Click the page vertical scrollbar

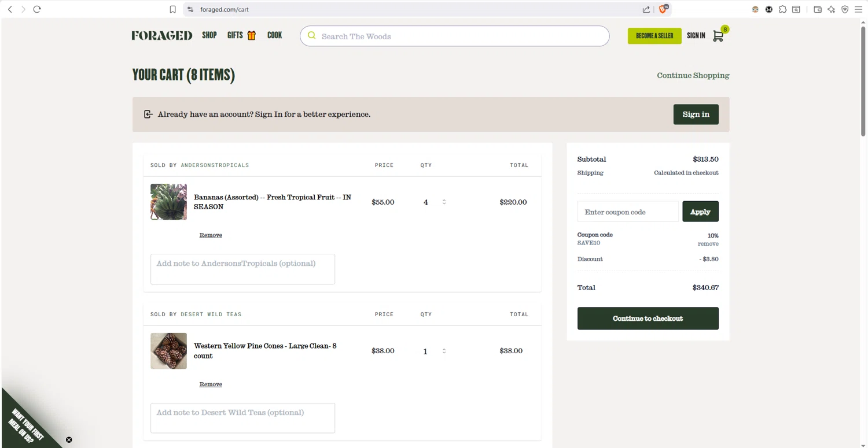point(863,81)
